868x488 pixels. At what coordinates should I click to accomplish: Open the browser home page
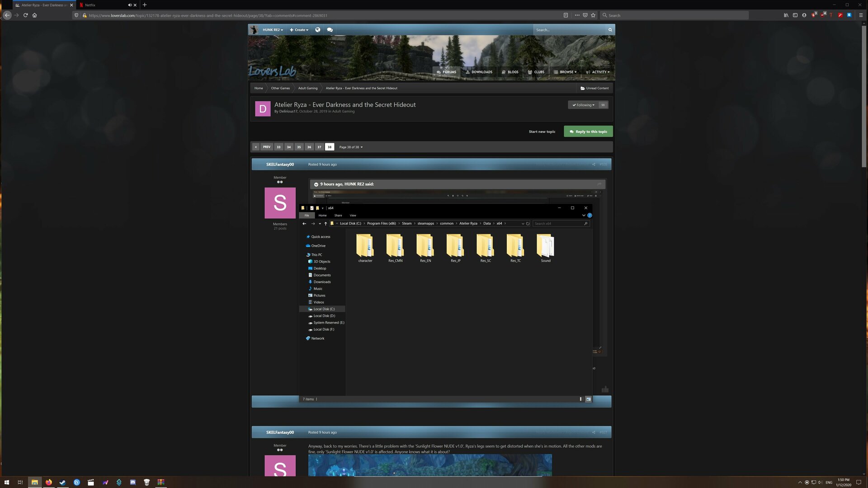click(35, 15)
